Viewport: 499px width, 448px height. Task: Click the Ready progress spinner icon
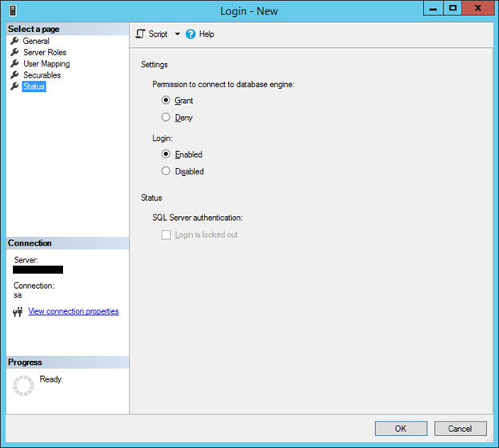23,386
